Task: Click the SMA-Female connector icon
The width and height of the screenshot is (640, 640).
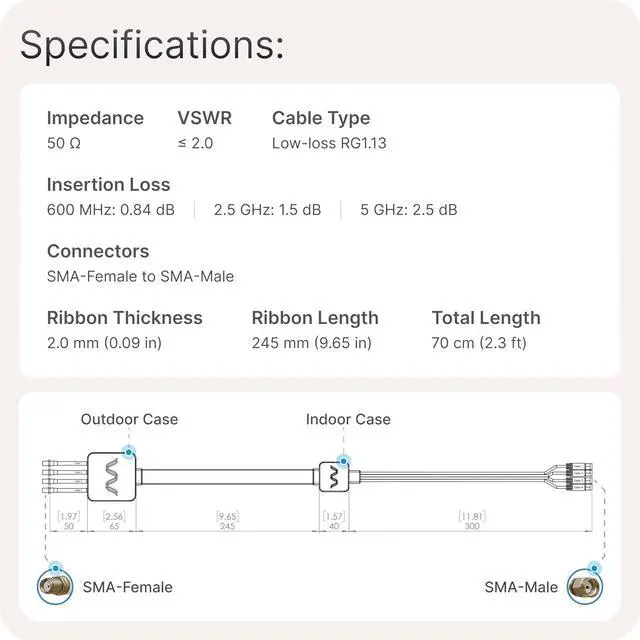Action: coord(55,587)
